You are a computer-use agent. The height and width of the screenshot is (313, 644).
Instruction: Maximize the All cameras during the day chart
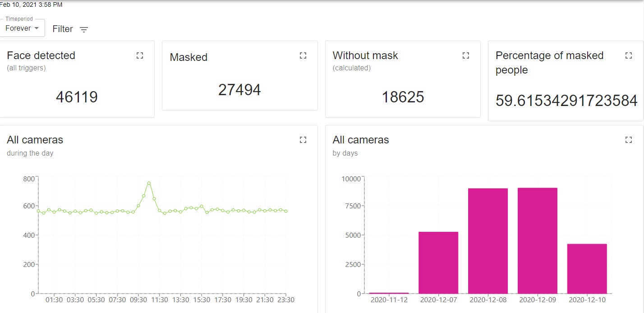pyautogui.click(x=303, y=140)
